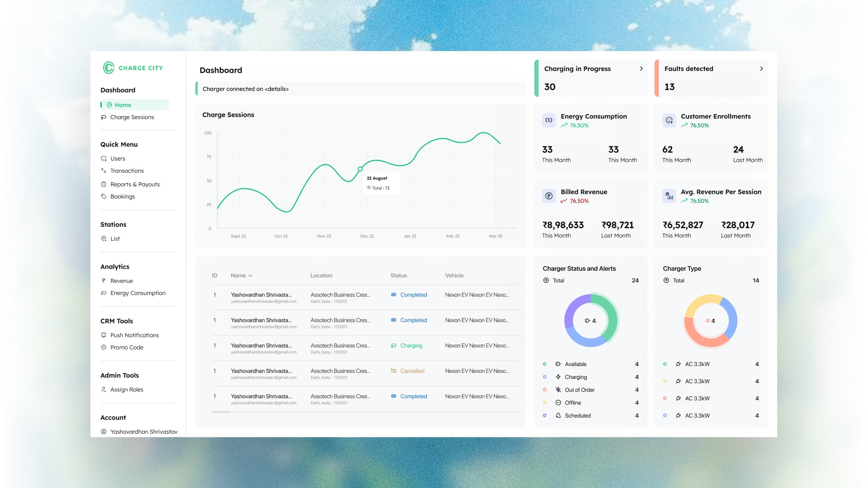The width and height of the screenshot is (868, 488).
Task: Click the 22 August chart data point
Action: pos(360,169)
